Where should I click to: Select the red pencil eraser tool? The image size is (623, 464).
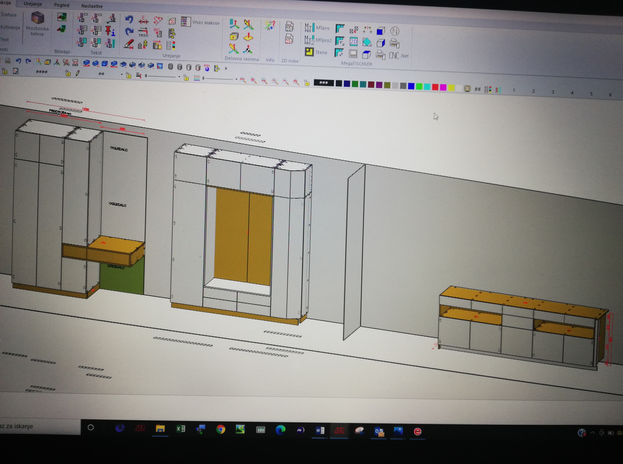point(128,44)
